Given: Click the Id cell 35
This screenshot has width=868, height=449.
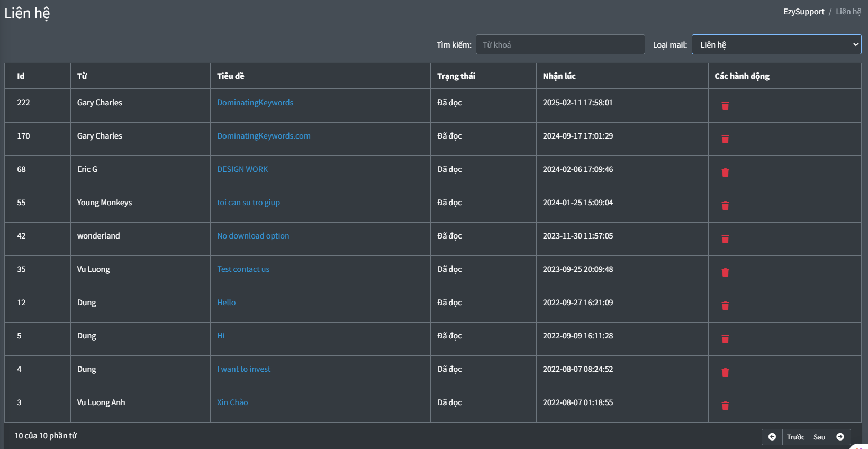Looking at the screenshot, I should (21, 269).
